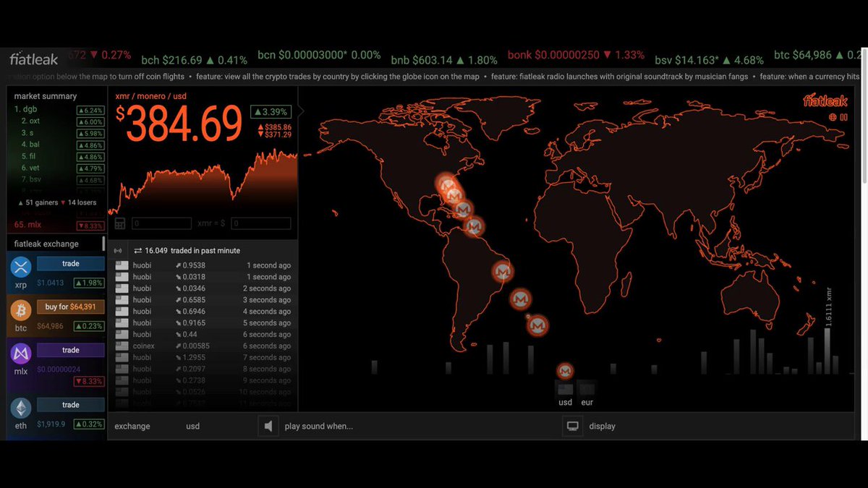Click the fiatleak logo in the header

click(x=33, y=59)
